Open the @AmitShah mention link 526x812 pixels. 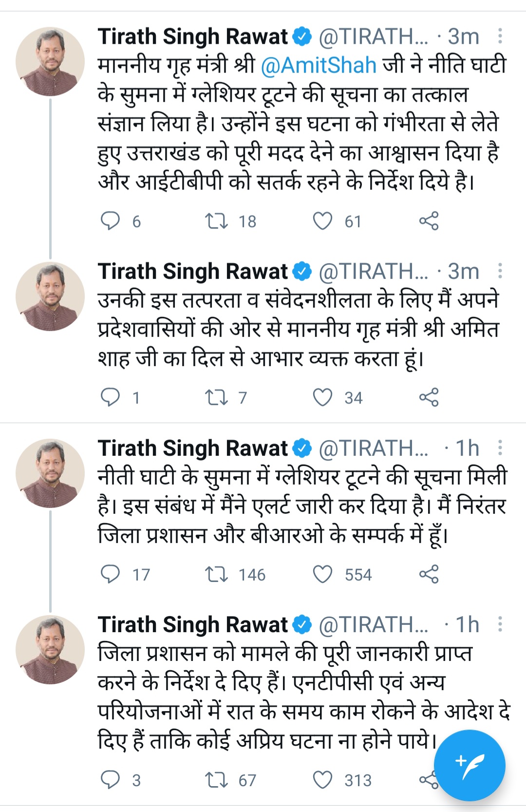coord(319,65)
